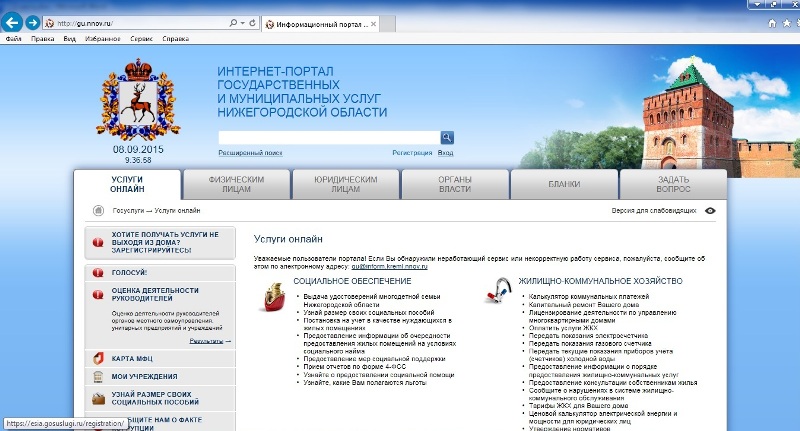
Task: Click the Госуслуги breadcrumb link
Action: 128,211
